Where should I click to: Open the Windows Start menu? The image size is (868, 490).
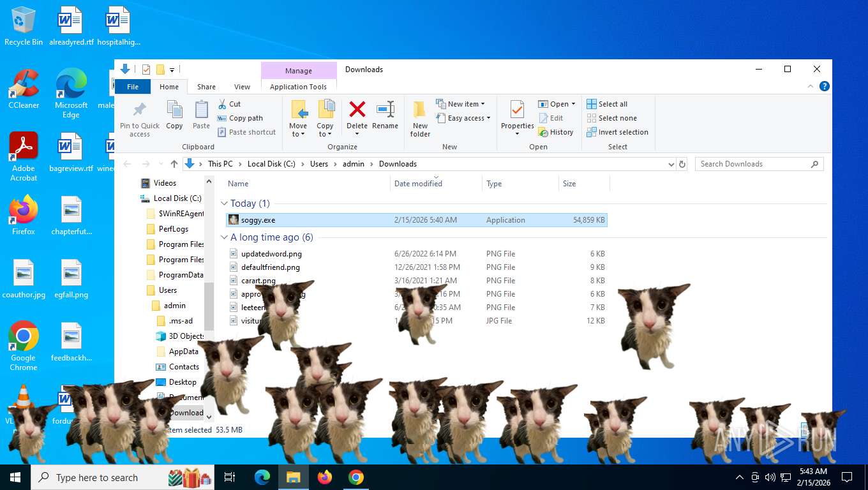pyautogui.click(x=15, y=477)
